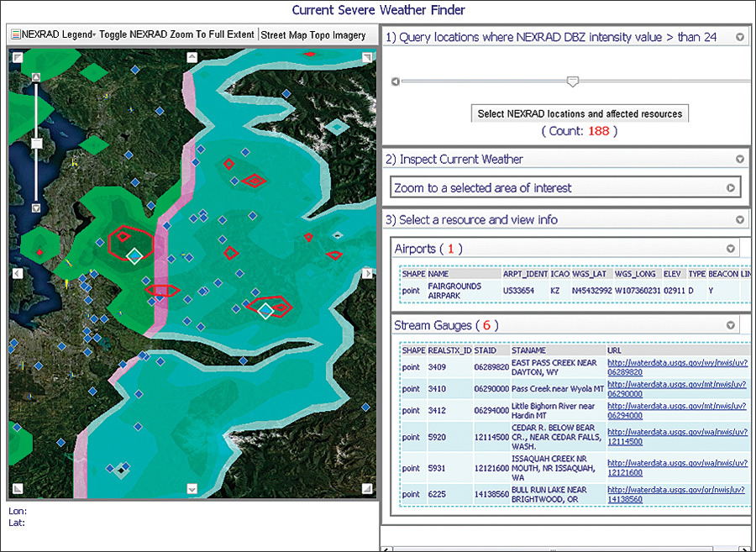This screenshot has width=756, height=552.
Task: Open USGS link for gauge 06289820
Action: coord(677,367)
